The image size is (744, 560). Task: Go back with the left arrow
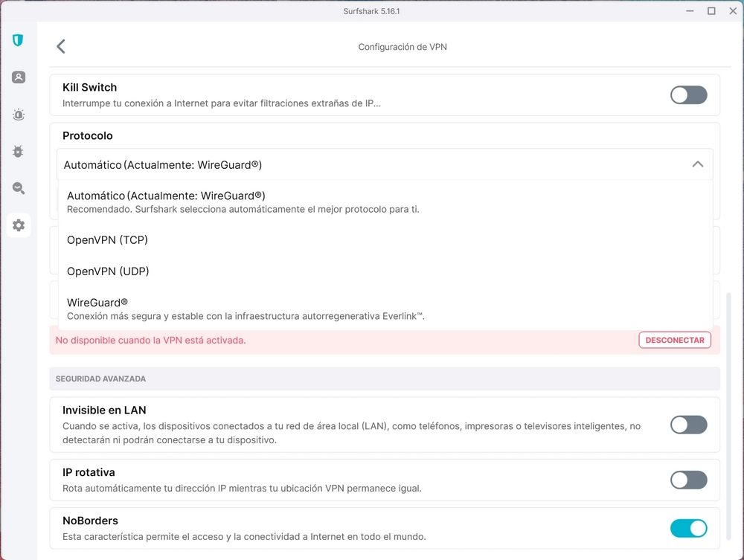(x=61, y=46)
